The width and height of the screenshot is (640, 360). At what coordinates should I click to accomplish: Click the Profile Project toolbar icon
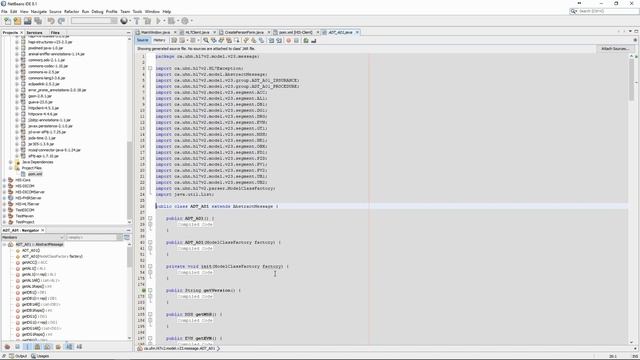(184, 21)
